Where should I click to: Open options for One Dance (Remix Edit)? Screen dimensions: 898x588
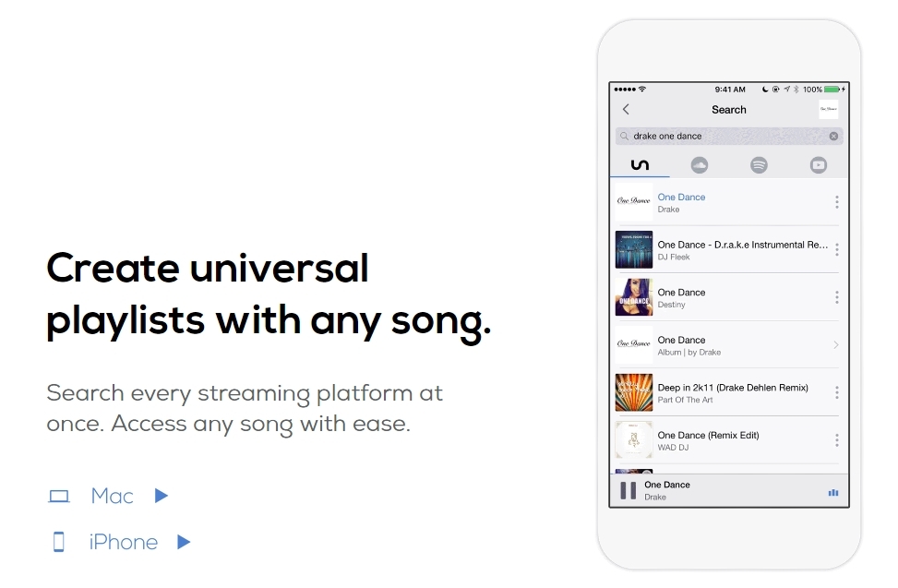[x=837, y=439]
